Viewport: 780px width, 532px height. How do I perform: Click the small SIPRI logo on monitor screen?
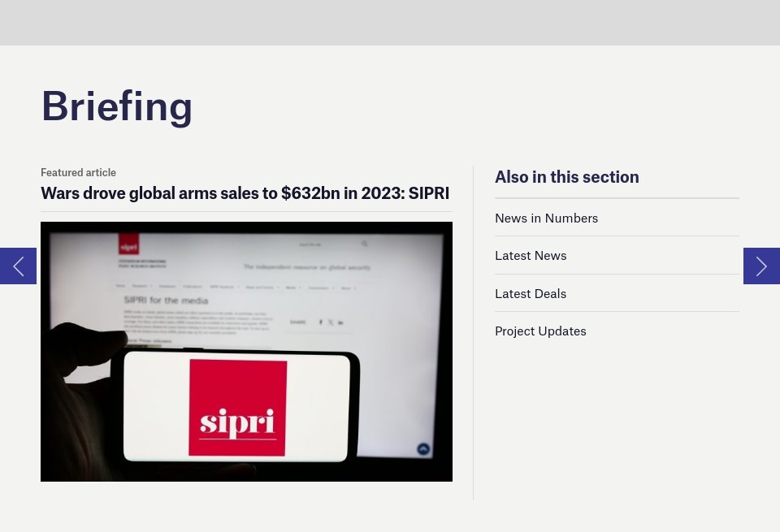[x=128, y=245]
